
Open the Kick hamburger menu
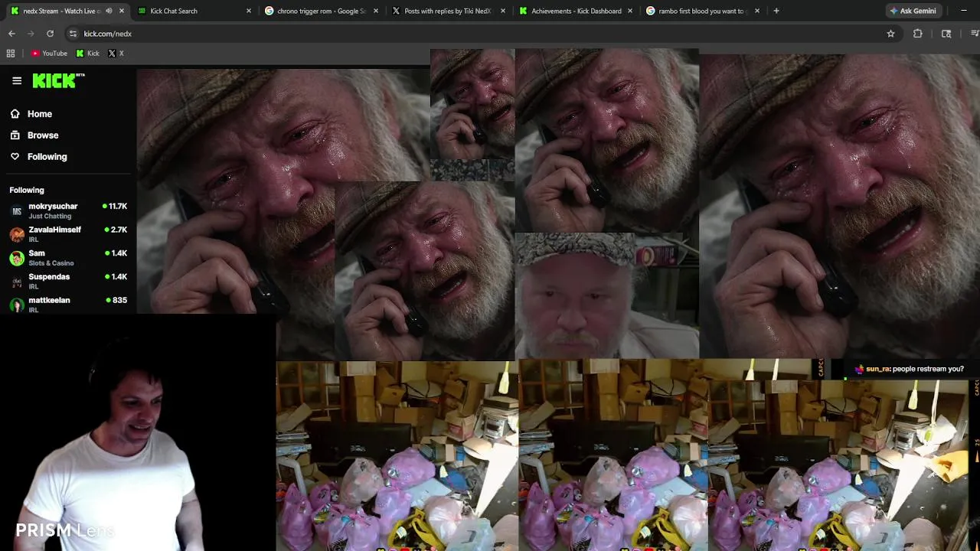(17, 80)
